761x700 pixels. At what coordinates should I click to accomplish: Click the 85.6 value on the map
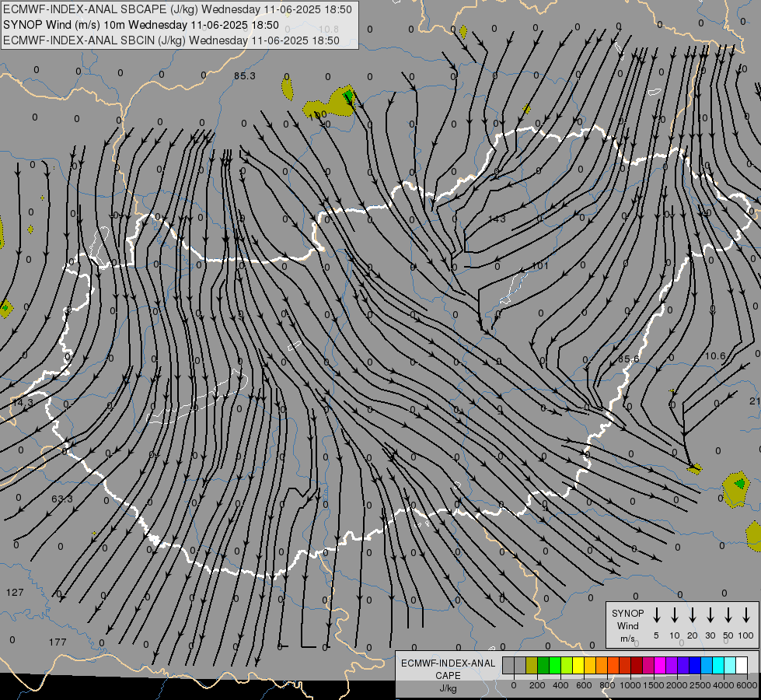coord(629,359)
